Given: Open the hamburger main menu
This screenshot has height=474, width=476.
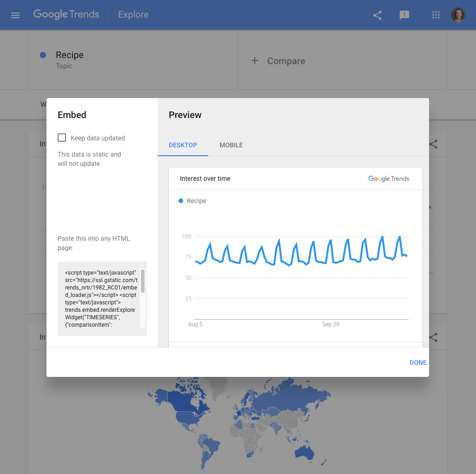Looking at the screenshot, I should coord(15,15).
